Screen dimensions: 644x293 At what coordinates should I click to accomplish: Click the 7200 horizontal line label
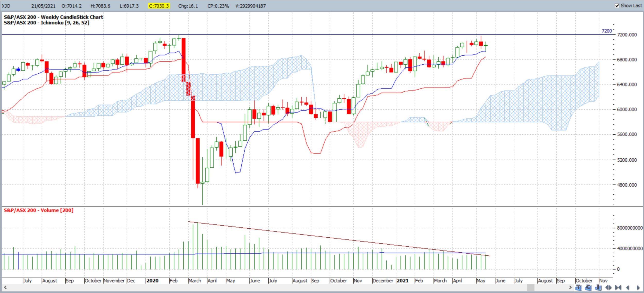click(x=607, y=31)
